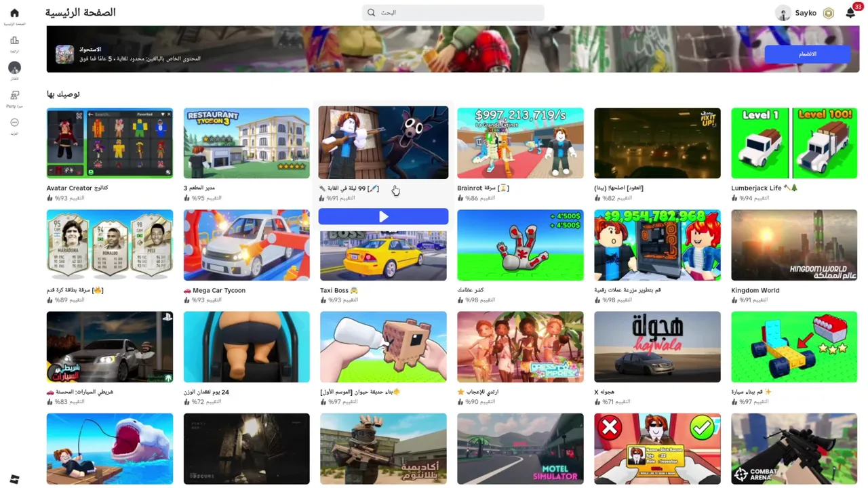868x488 pixels.
Task: Open the Lumberjack Life thumbnail
Action: pos(794,143)
